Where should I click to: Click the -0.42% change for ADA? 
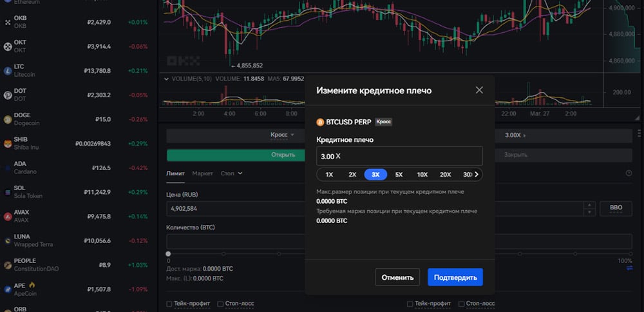point(138,168)
